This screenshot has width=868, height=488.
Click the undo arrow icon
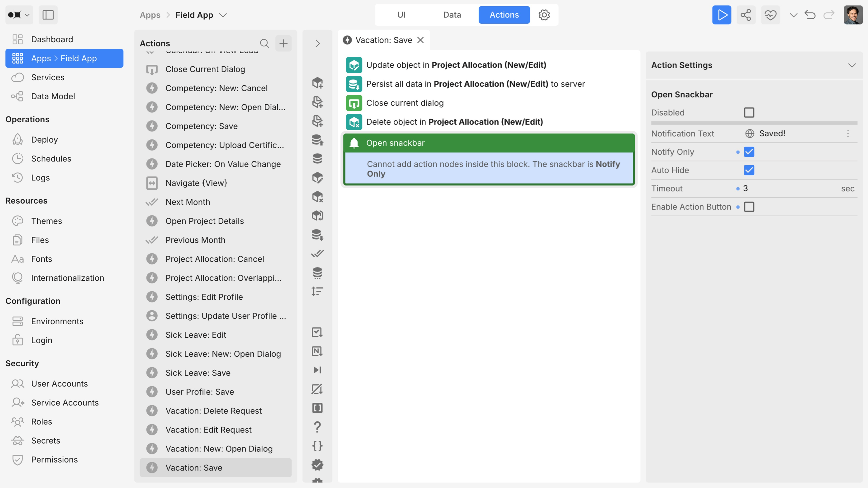pos(810,15)
